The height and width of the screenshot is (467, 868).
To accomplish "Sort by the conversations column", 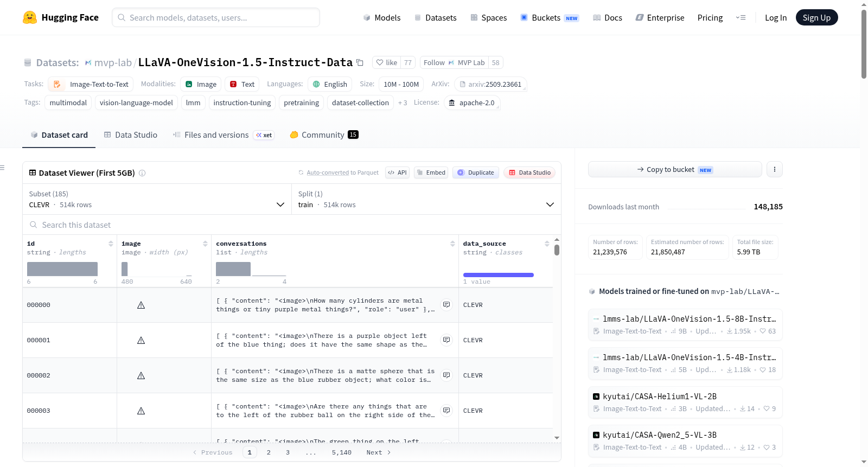I will [x=452, y=244].
